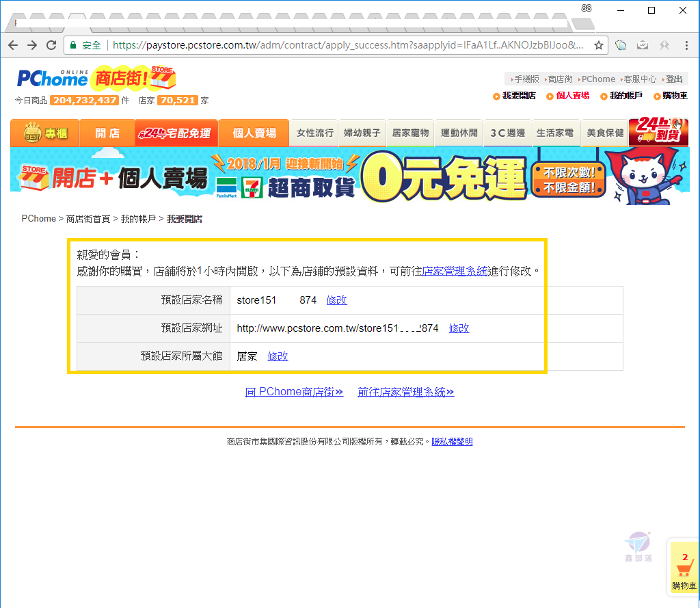Open the 購物車 header link
Screen dimensions: 700x608
[x=675, y=96]
